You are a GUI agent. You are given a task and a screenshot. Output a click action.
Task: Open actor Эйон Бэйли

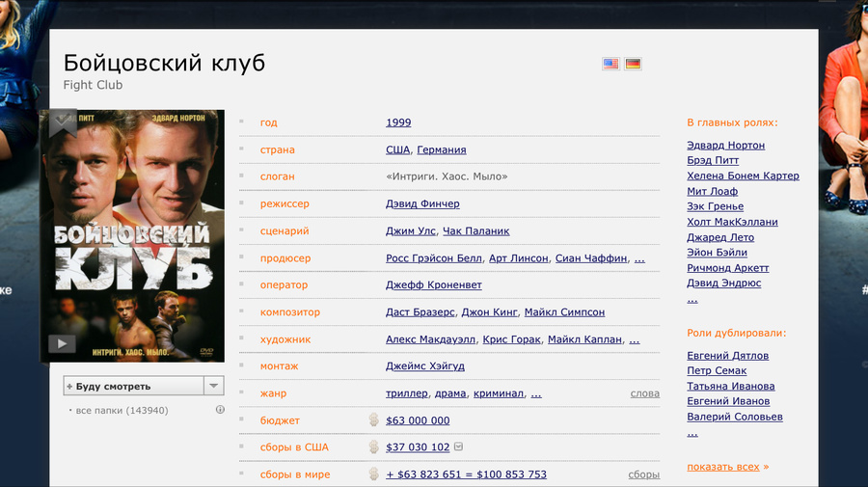tap(717, 252)
